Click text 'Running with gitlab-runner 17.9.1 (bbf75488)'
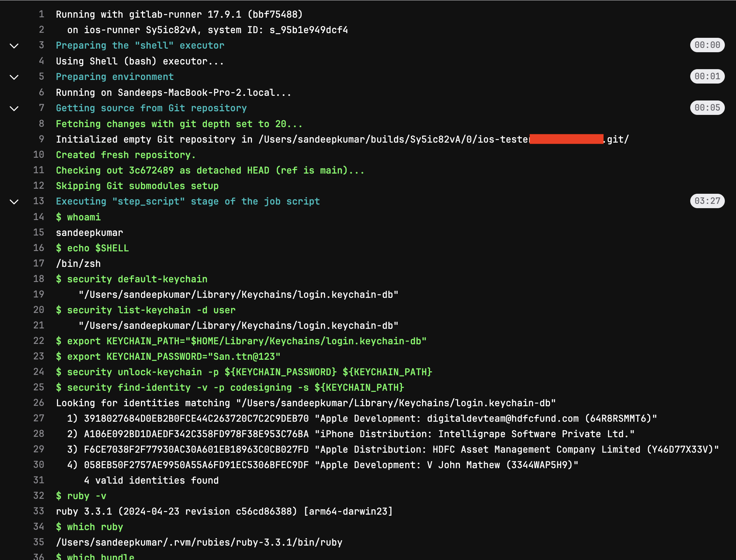736x560 pixels. (x=179, y=14)
